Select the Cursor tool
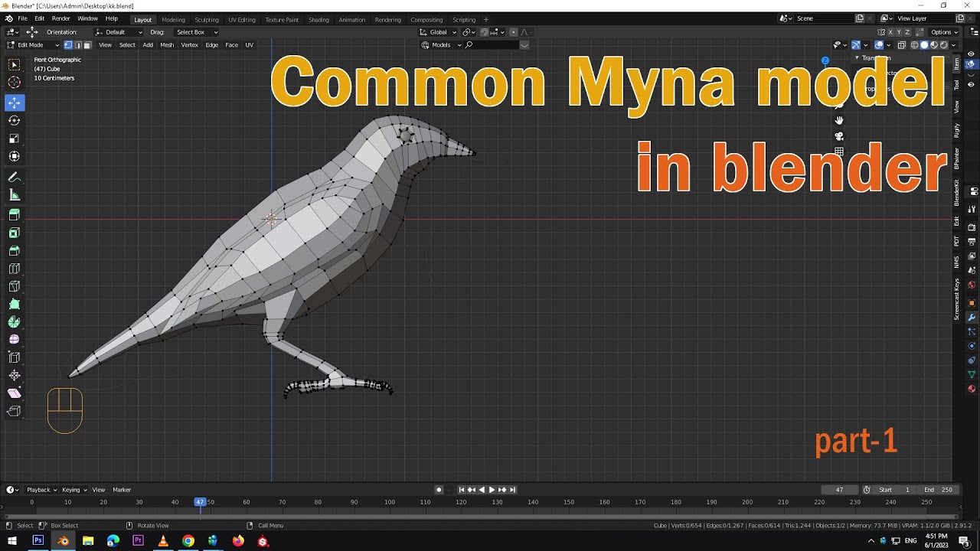The width and height of the screenshot is (980, 551). [x=14, y=83]
